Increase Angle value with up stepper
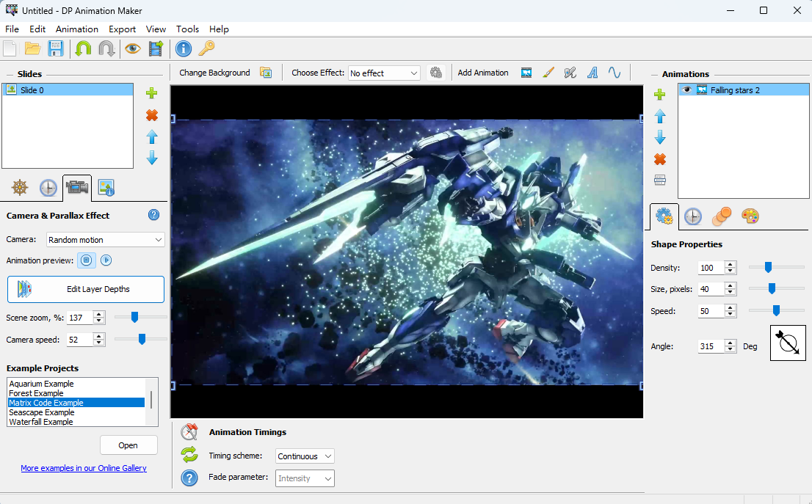The width and height of the screenshot is (812, 504). [731, 343]
